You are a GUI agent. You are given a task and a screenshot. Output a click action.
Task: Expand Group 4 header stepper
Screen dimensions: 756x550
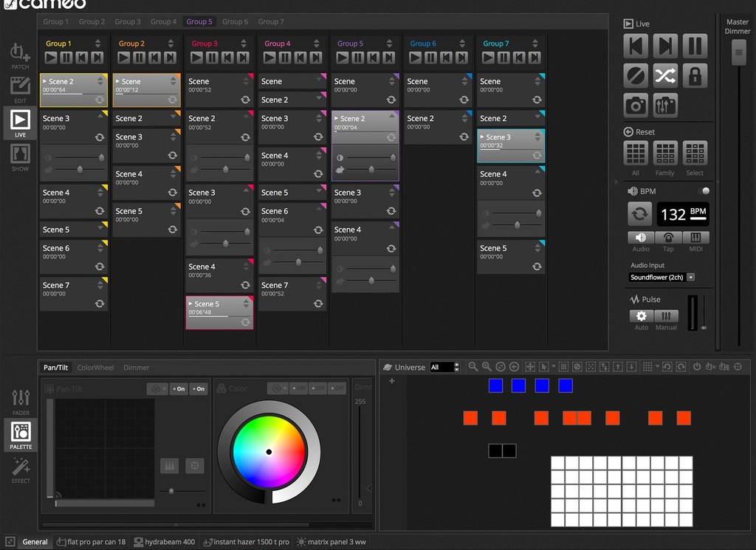pyautogui.click(x=316, y=44)
